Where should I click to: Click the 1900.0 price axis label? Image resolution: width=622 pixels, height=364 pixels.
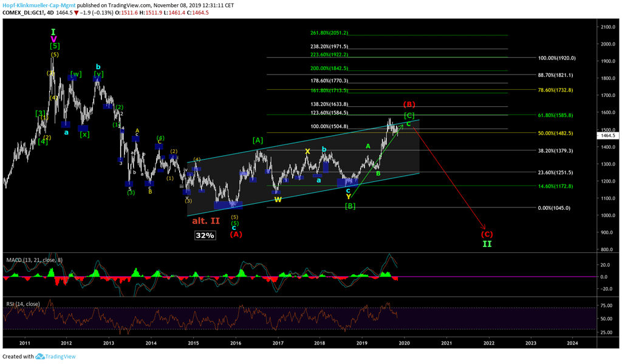(x=607, y=61)
